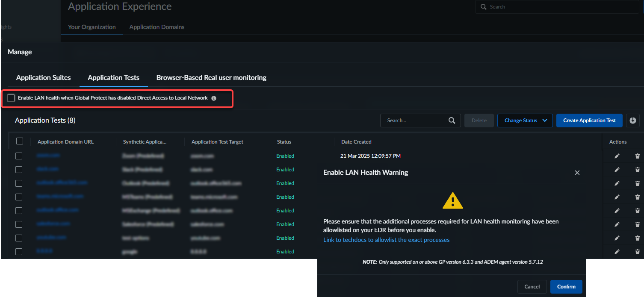644x297 pixels.
Task: Tick the select-all checkbox in the table header
Action: tap(19, 141)
